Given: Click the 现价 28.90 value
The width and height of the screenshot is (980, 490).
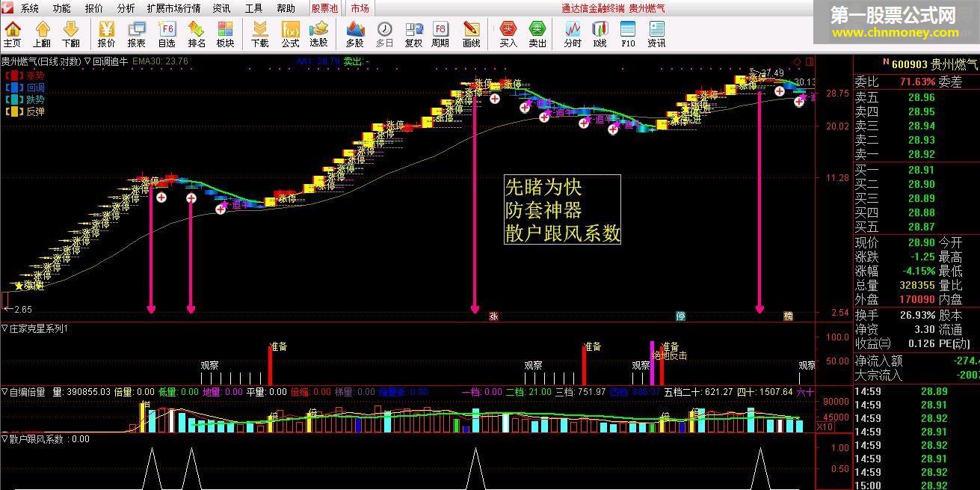Looking at the screenshot, I should [x=921, y=243].
